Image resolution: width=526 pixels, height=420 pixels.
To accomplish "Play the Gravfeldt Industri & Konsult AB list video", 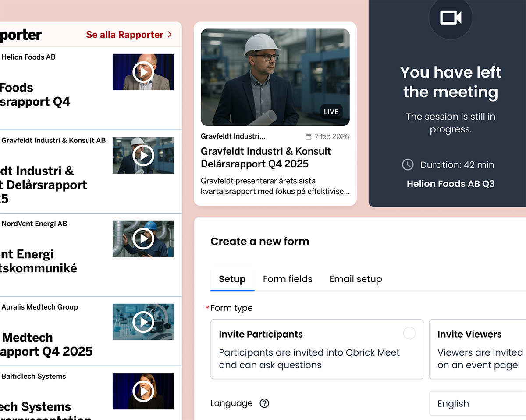I will [x=143, y=155].
